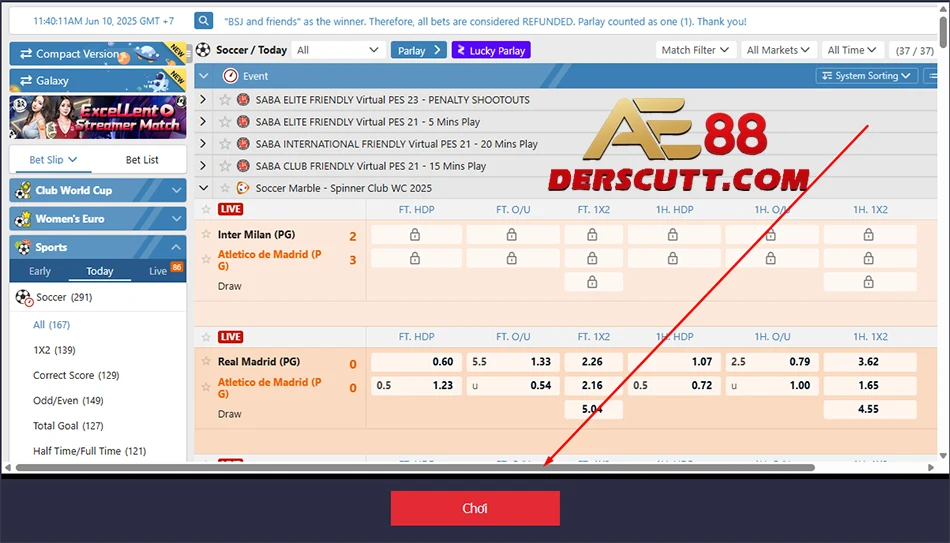Click FT. 1X2 odds 2.26 for Real Madrid
Screen dimensions: 950x543
tap(593, 362)
